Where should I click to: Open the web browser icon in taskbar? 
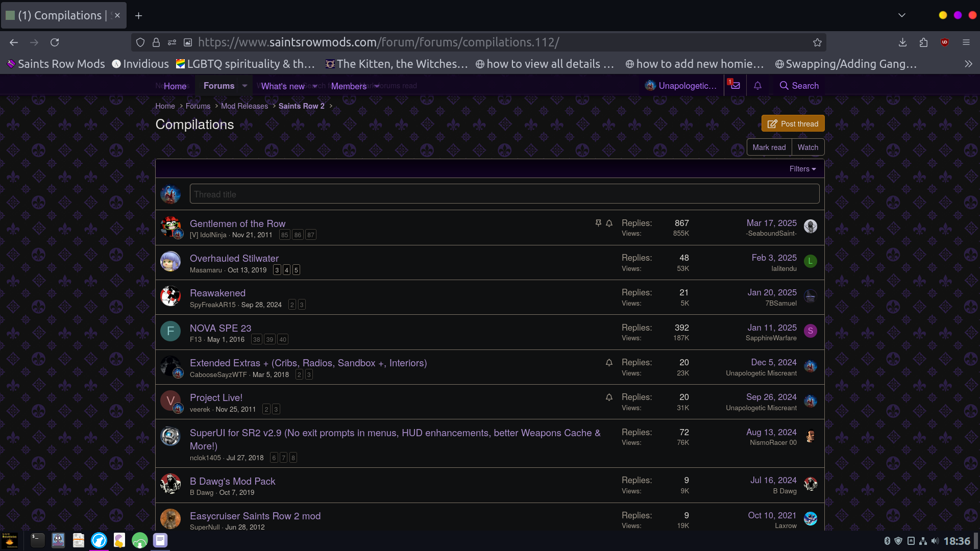click(x=99, y=540)
